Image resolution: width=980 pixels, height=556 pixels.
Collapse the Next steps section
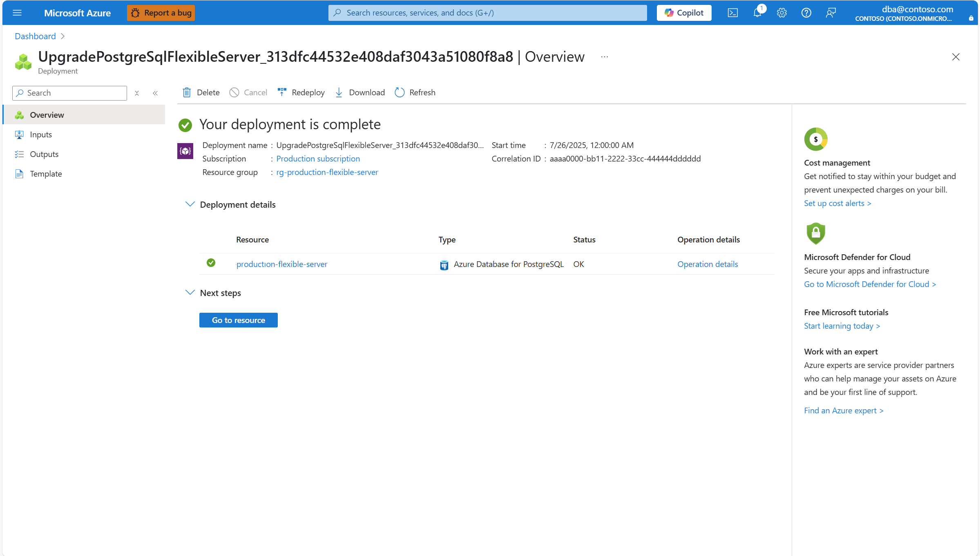point(190,292)
